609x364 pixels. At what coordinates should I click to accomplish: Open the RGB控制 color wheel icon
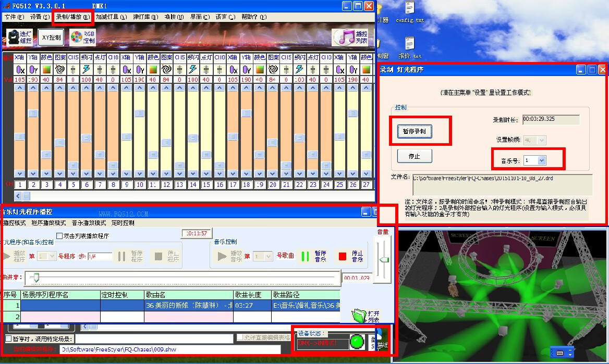[77, 37]
